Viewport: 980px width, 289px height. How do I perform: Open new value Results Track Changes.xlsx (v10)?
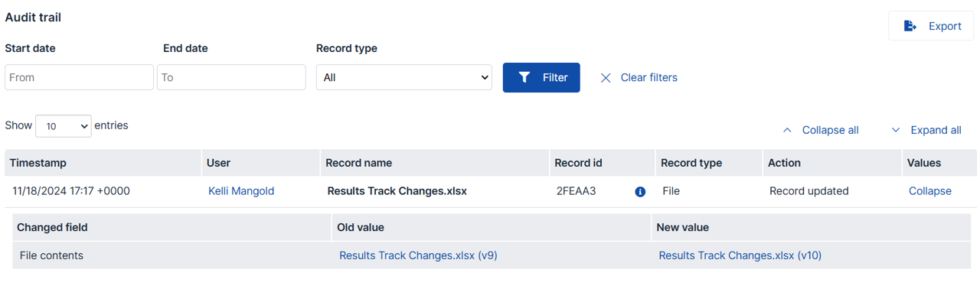coord(740,255)
